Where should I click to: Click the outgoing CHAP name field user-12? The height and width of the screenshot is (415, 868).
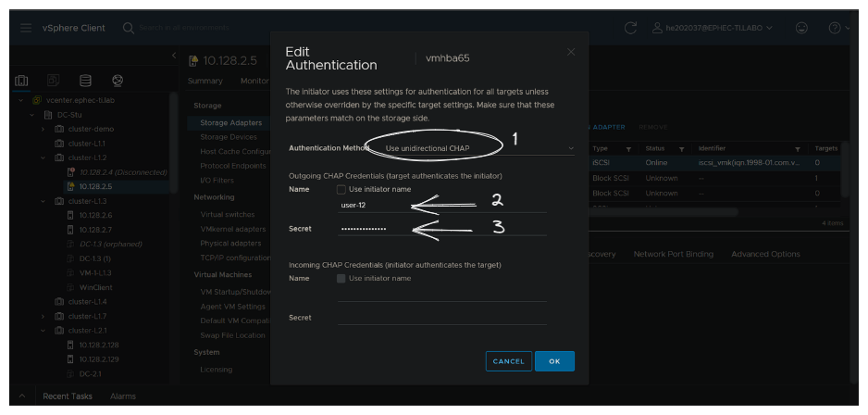pos(441,205)
